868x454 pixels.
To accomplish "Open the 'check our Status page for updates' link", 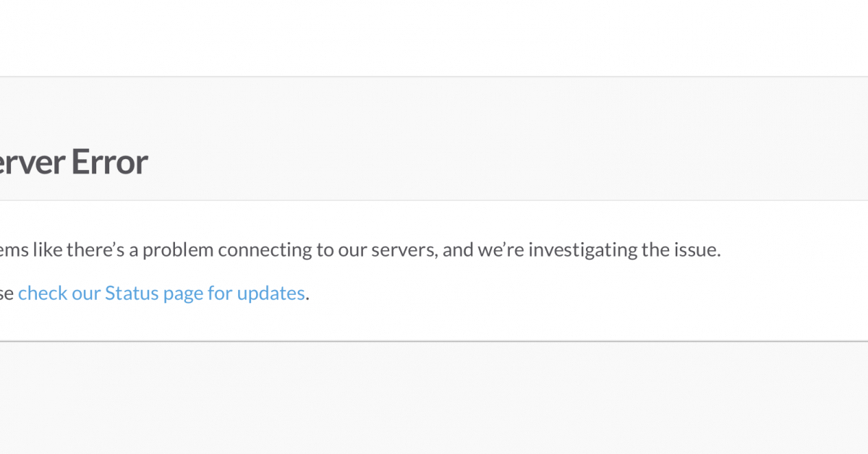I will click(x=161, y=294).
